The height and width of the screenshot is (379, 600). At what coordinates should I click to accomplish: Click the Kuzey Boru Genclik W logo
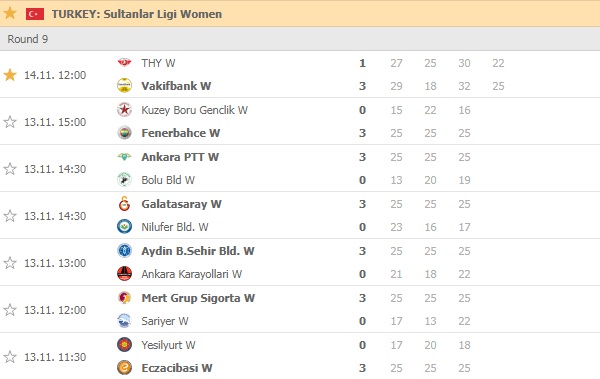point(124,110)
